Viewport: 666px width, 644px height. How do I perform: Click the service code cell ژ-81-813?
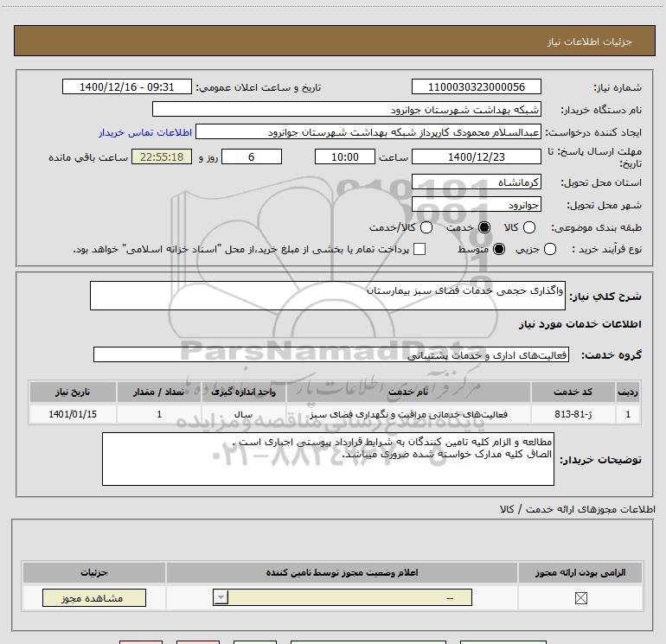[x=573, y=414]
